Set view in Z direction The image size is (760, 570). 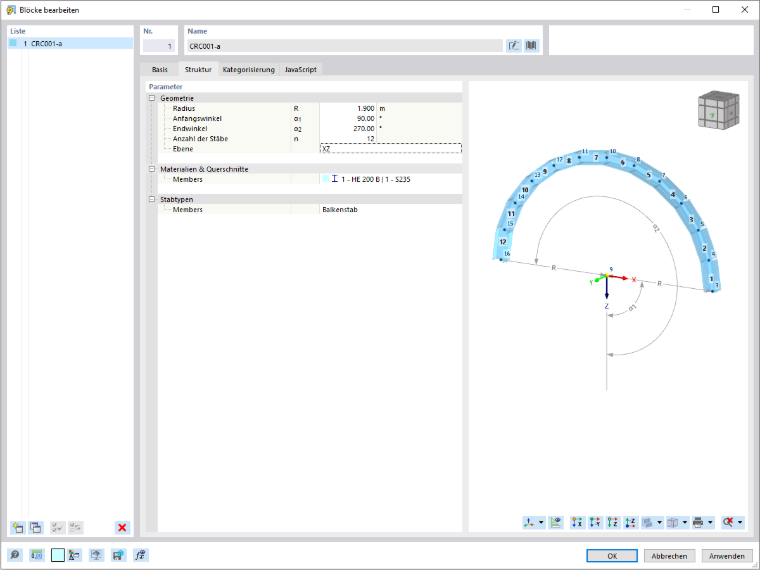613,522
